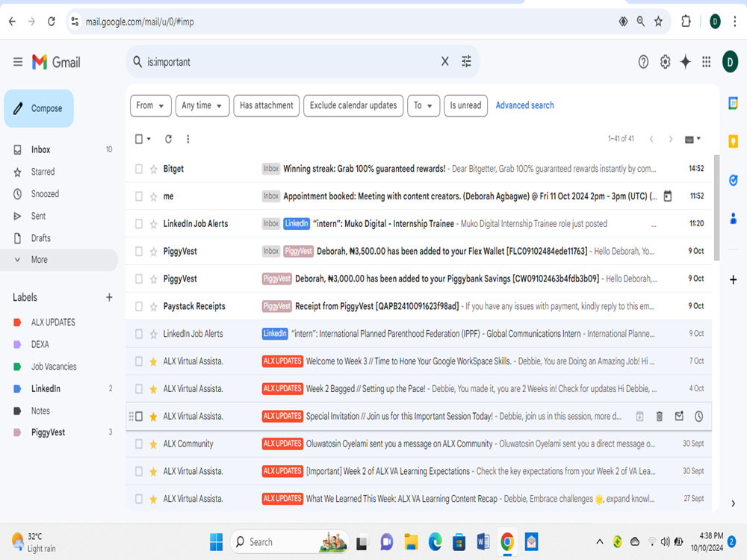Screen dimensions: 747x560
Task: Go to next page of results
Action: pyautogui.click(x=670, y=139)
